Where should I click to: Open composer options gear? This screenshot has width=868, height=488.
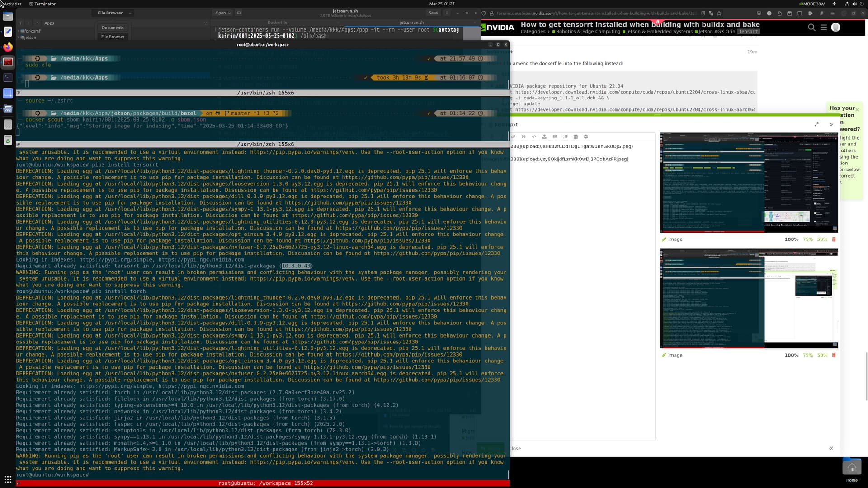(x=586, y=136)
